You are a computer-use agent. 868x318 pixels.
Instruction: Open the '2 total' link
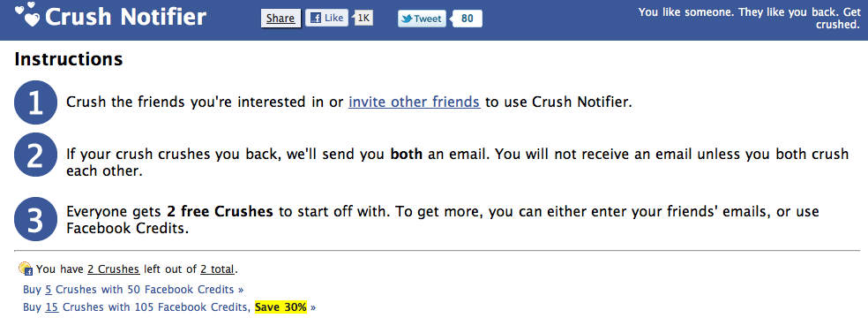[218, 269]
